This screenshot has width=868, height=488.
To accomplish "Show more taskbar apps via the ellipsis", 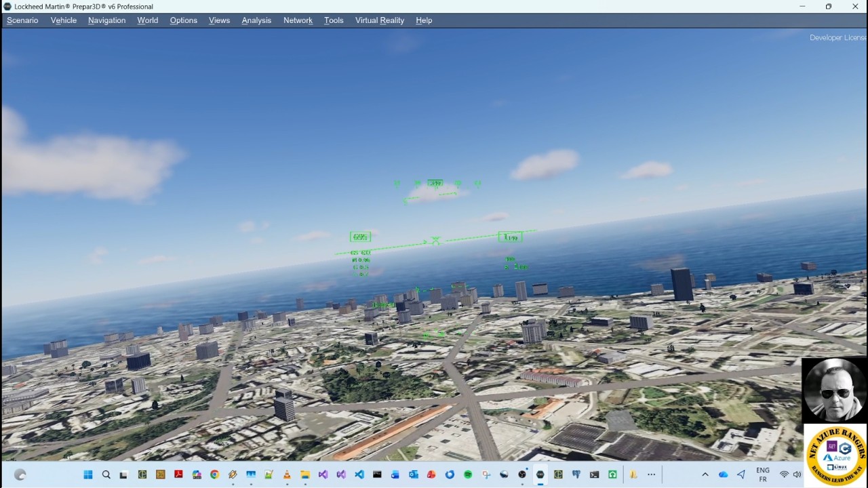I will [x=652, y=474].
